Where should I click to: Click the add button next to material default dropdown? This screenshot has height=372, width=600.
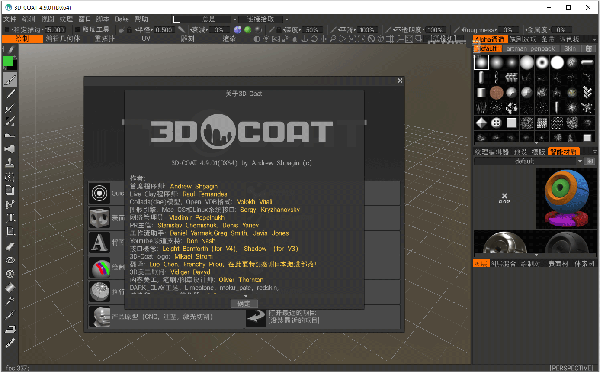590,161
